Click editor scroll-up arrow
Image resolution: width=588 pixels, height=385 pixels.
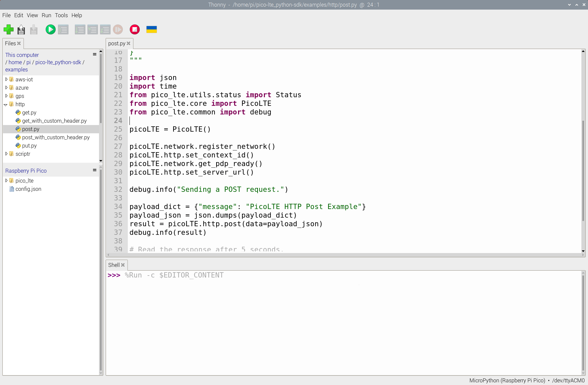coord(583,51)
